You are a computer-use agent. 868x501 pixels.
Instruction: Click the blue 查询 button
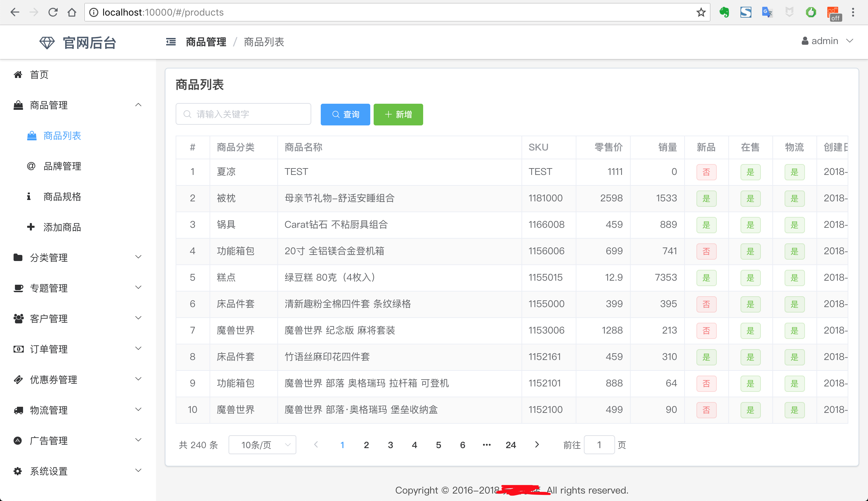tap(345, 115)
